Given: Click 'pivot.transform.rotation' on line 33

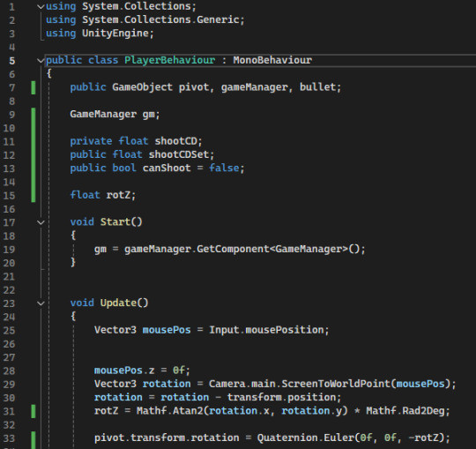Looking at the screenshot, I should coord(167,438).
